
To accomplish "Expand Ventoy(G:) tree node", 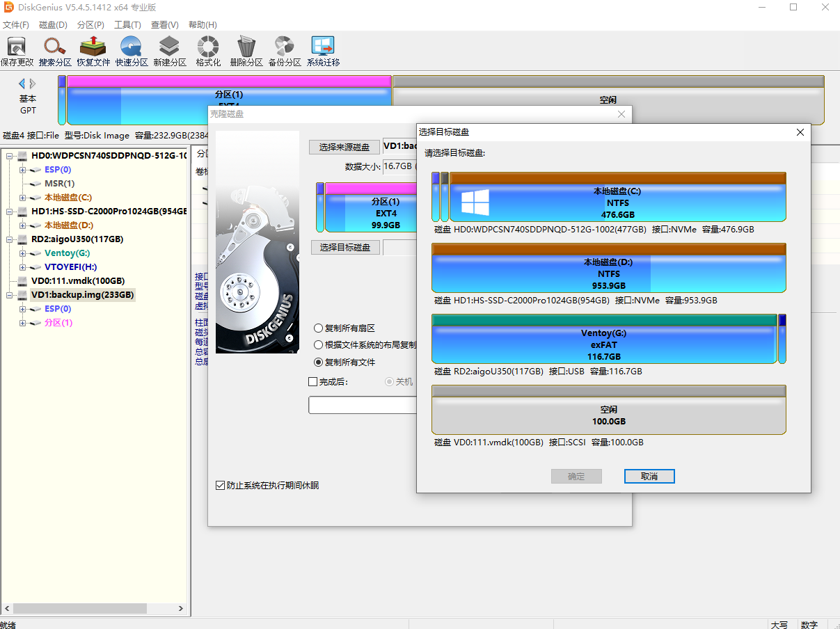I will tap(23, 253).
